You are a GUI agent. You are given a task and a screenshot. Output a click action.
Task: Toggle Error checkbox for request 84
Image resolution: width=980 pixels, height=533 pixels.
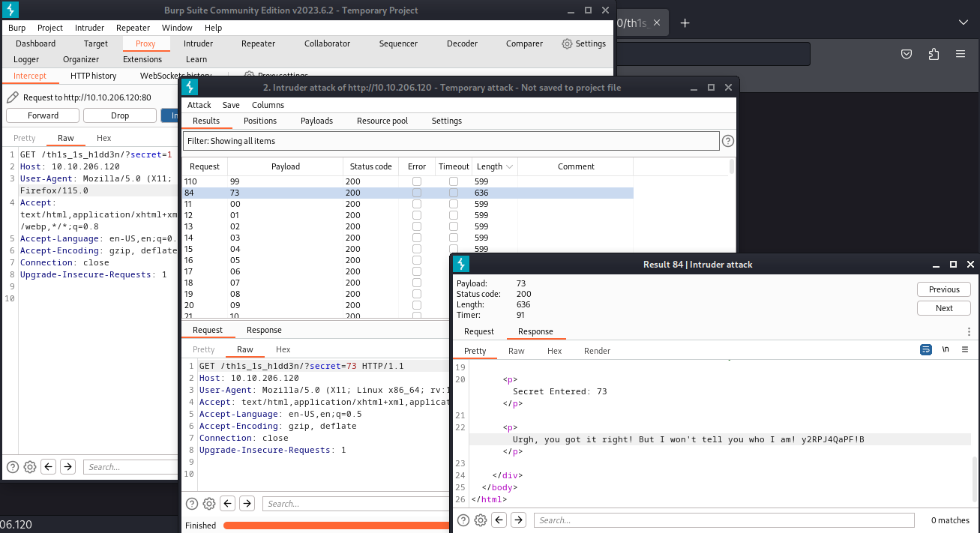(x=417, y=193)
